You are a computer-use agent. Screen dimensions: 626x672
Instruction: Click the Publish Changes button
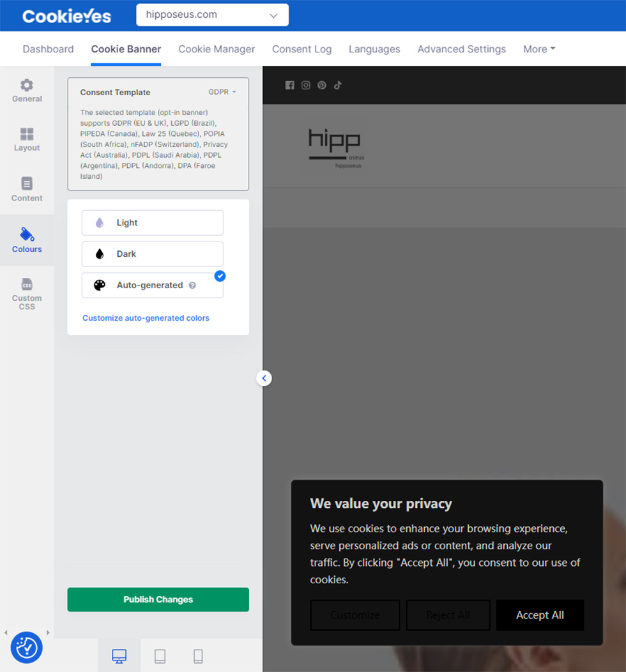pyautogui.click(x=158, y=599)
